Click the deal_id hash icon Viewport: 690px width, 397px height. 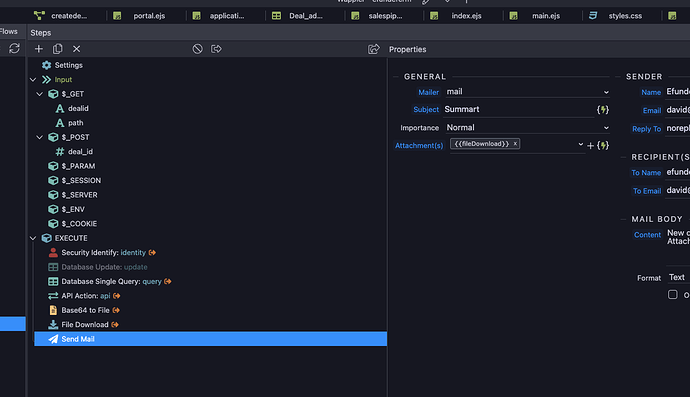[60, 151]
